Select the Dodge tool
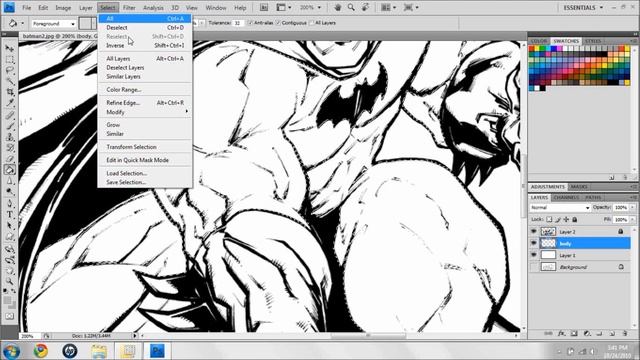This screenshot has height=360, width=640. 9,192
